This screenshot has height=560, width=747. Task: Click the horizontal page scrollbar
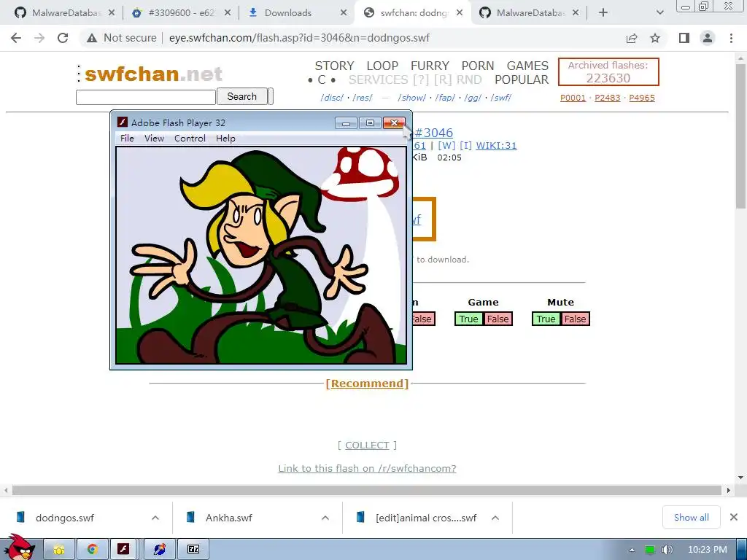click(367, 491)
